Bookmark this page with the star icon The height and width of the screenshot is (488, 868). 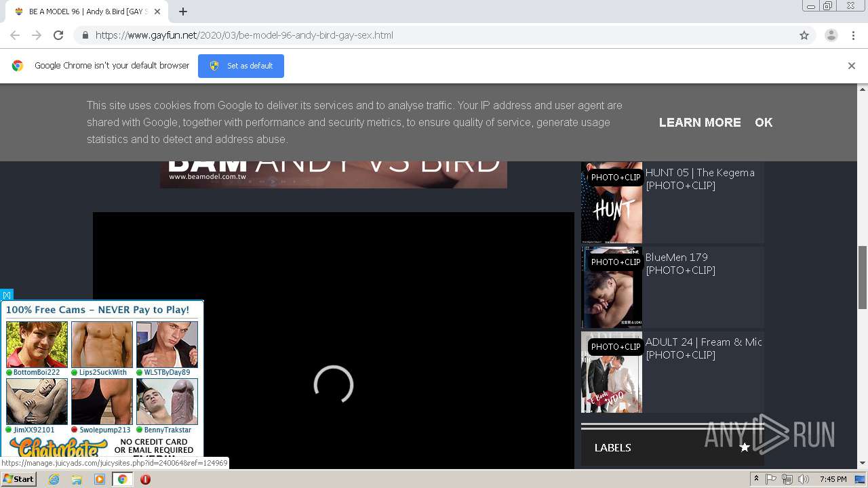[x=804, y=35]
